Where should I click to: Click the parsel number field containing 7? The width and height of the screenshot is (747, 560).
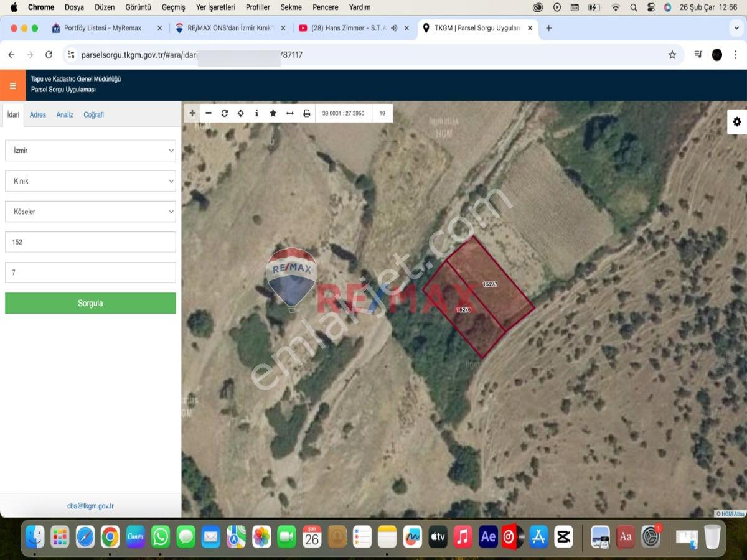[x=90, y=273]
